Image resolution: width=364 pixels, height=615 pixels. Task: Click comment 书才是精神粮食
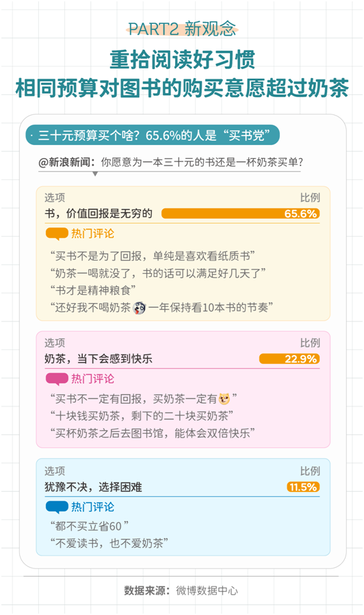point(93,290)
